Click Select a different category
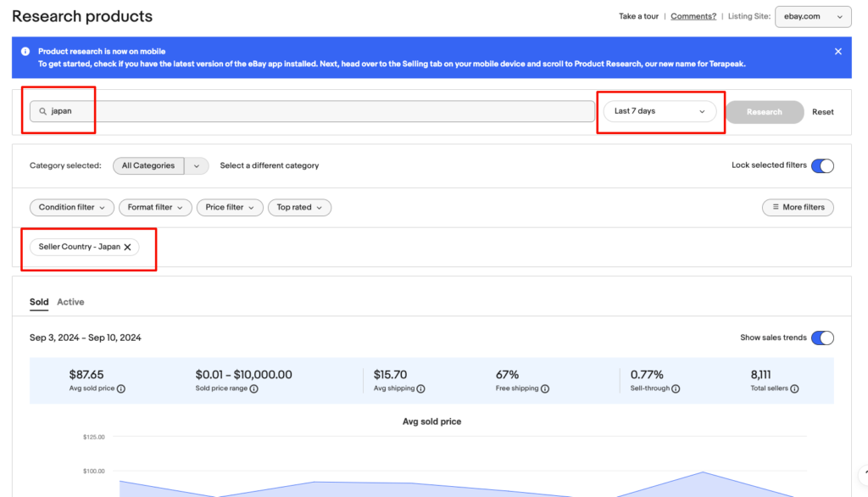The width and height of the screenshot is (868, 497). (270, 165)
